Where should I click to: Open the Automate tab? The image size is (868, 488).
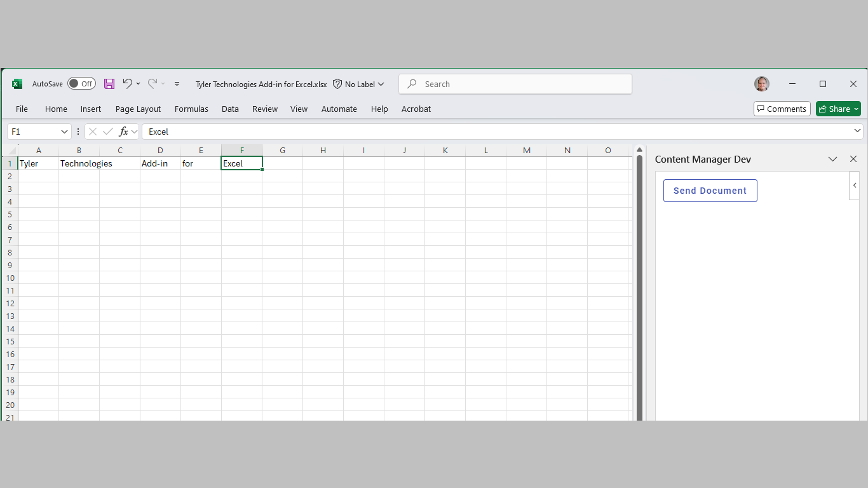[339, 109]
